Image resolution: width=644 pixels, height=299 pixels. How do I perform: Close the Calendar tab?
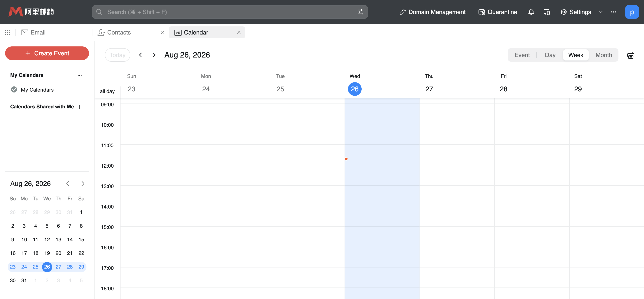tap(239, 32)
